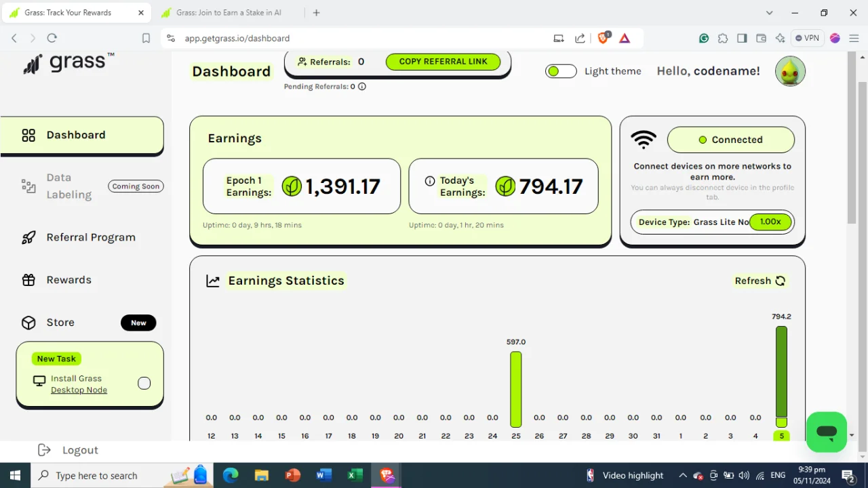Open Word from the taskbar

(x=323, y=476)
